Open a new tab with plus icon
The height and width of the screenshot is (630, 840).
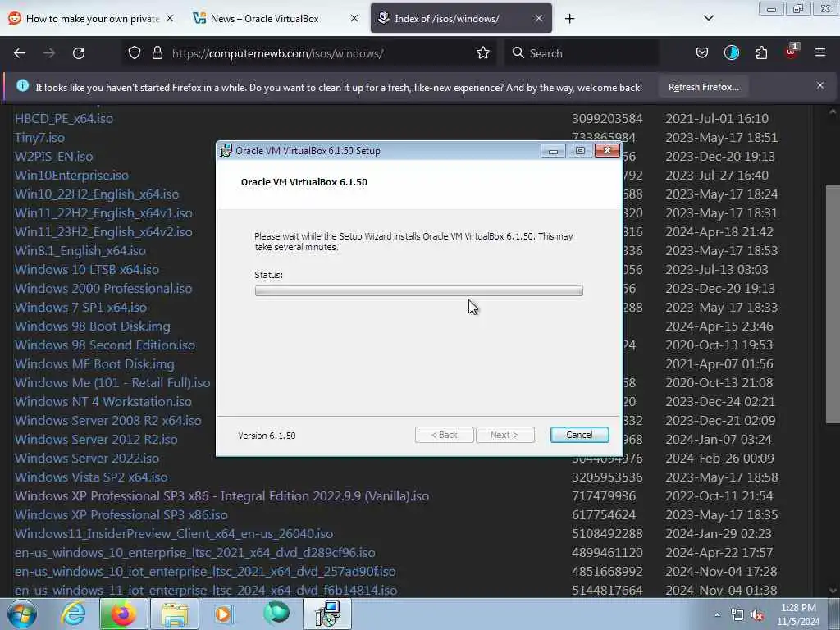569,19
